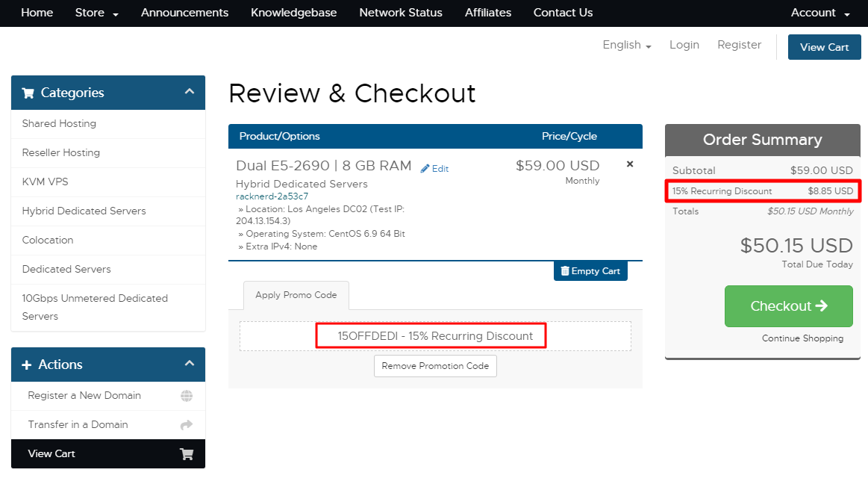Screen dimensions: 868x496
Task: Select the Apply Promo Code tab
Action: point(296,295)
